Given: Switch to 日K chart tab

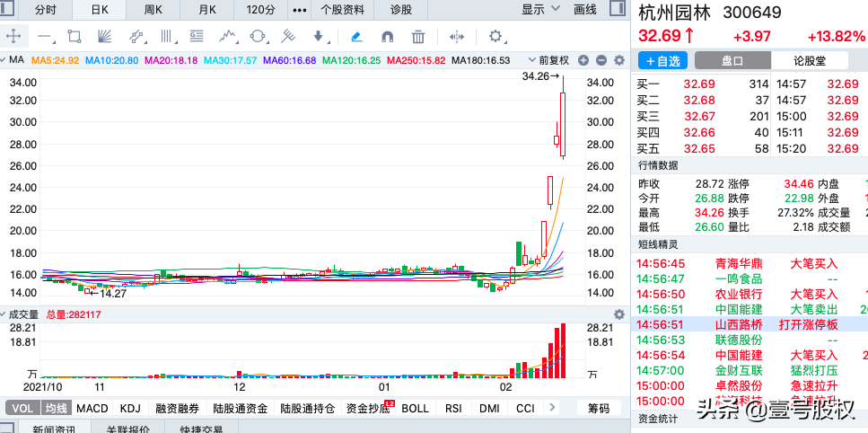Looking at the screenshot, I should tap(100, 9).
